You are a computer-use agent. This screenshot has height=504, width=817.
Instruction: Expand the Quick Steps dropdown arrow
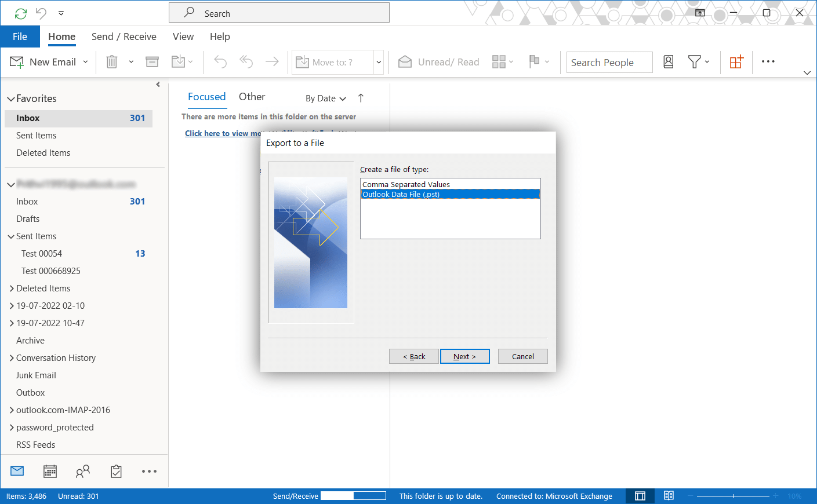pyautogui.click(x=379, y=63)
